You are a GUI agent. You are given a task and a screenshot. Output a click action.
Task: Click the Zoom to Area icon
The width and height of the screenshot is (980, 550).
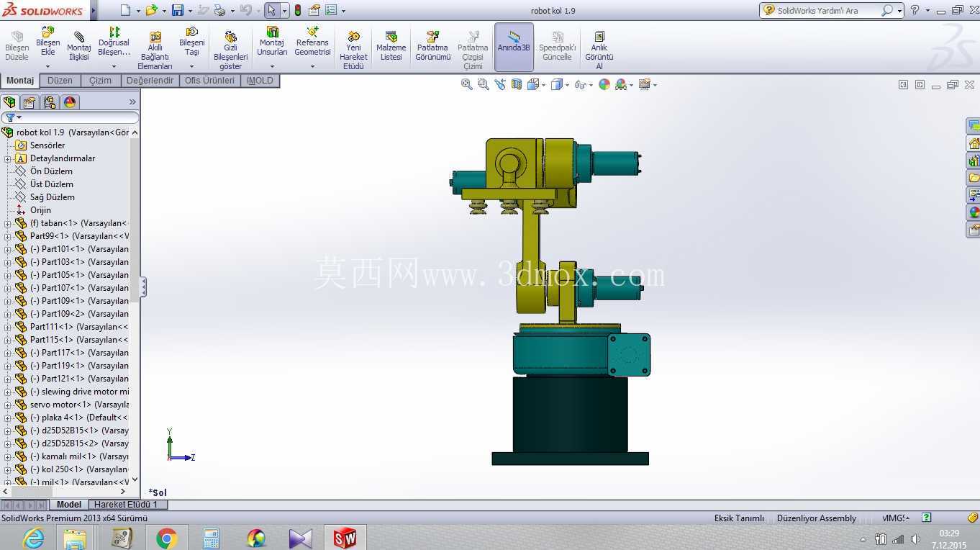[484, 84]
